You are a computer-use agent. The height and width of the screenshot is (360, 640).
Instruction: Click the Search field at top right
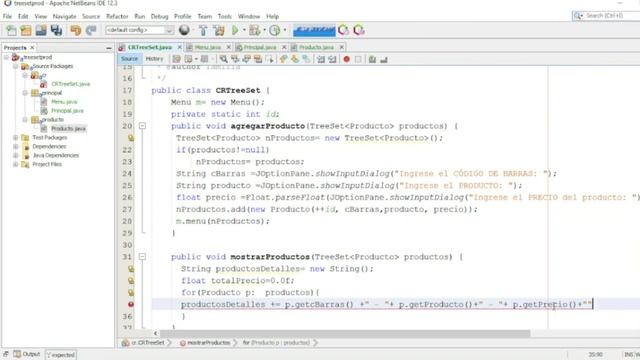click(606, 16)
